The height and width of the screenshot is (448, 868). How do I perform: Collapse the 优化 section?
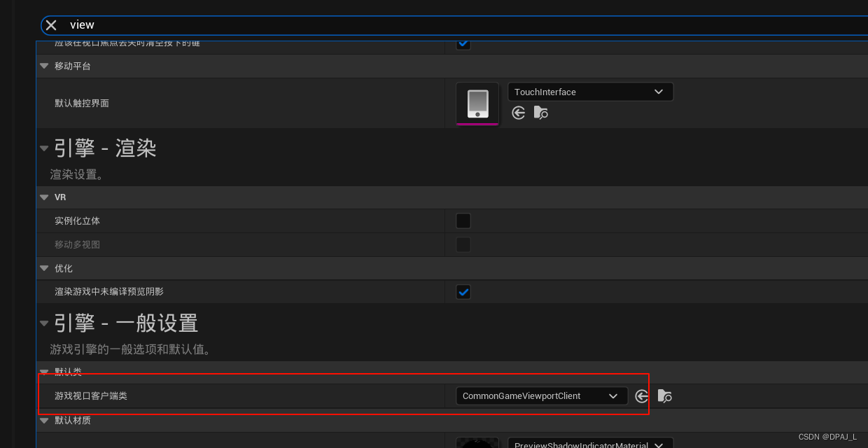44,268
